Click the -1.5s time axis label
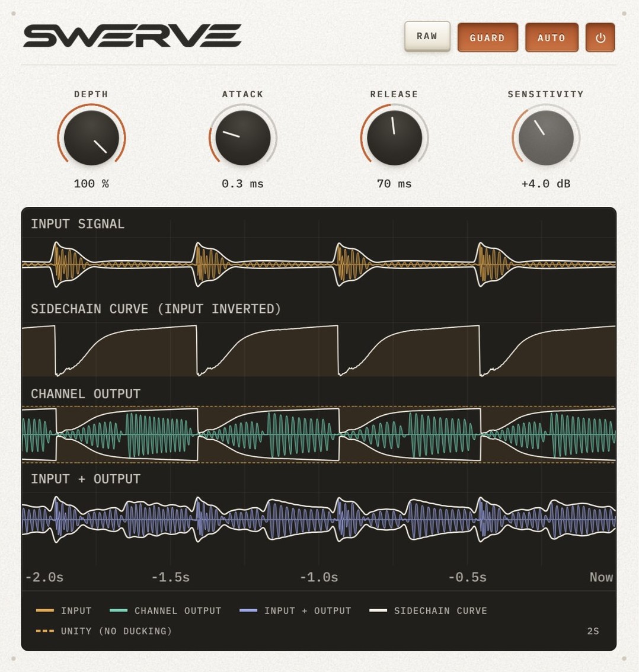The width and height of the screenshot is (639, 672). click(171, 577)
